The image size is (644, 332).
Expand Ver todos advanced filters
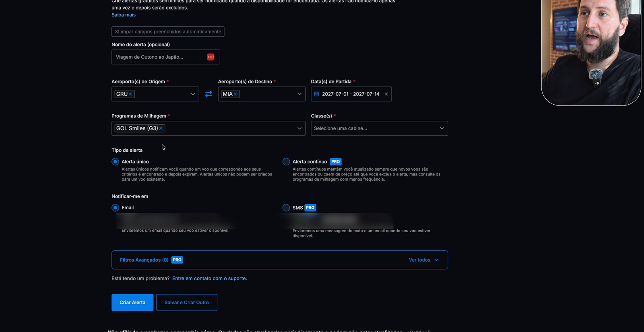coord(423,260)
